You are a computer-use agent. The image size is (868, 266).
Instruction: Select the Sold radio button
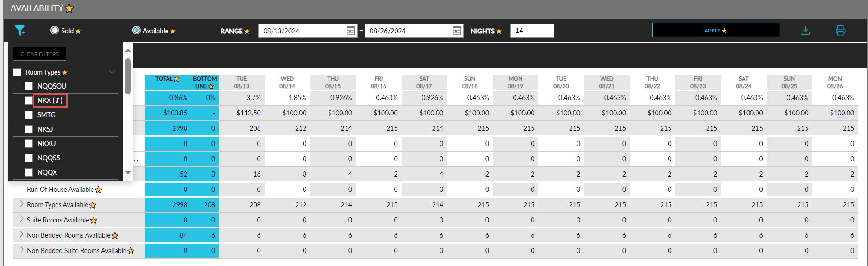point(55,31)
